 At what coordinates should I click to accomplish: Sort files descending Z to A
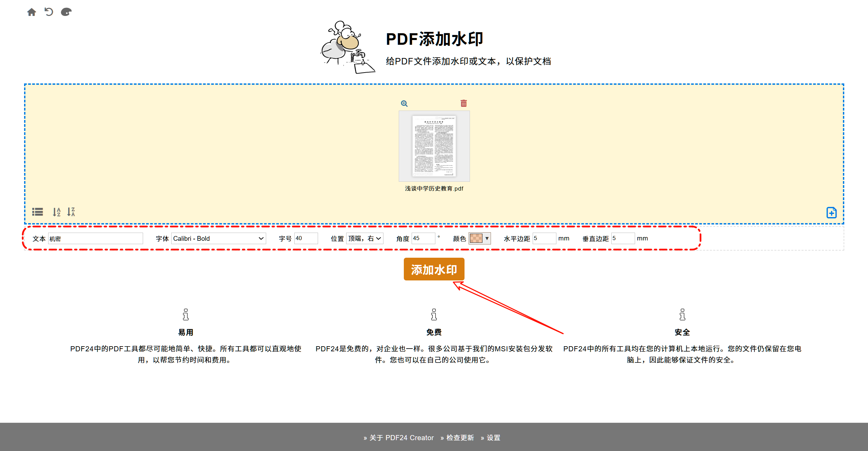(71, 212)
